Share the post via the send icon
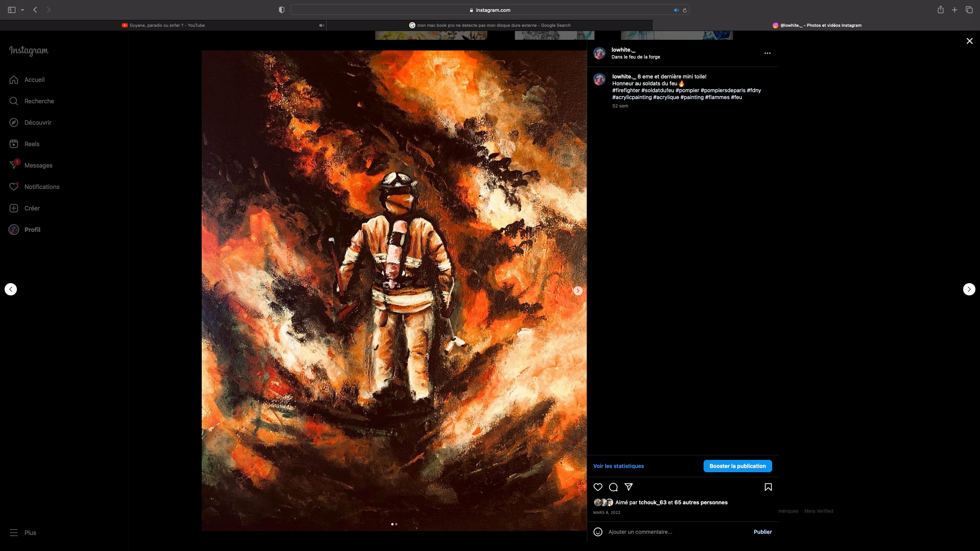This screenshot has height=551, width=980. tap(629, 487)
